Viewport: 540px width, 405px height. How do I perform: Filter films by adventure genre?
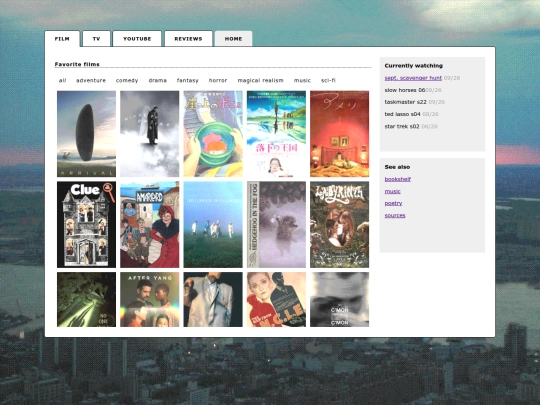click(x=91, y=80)
